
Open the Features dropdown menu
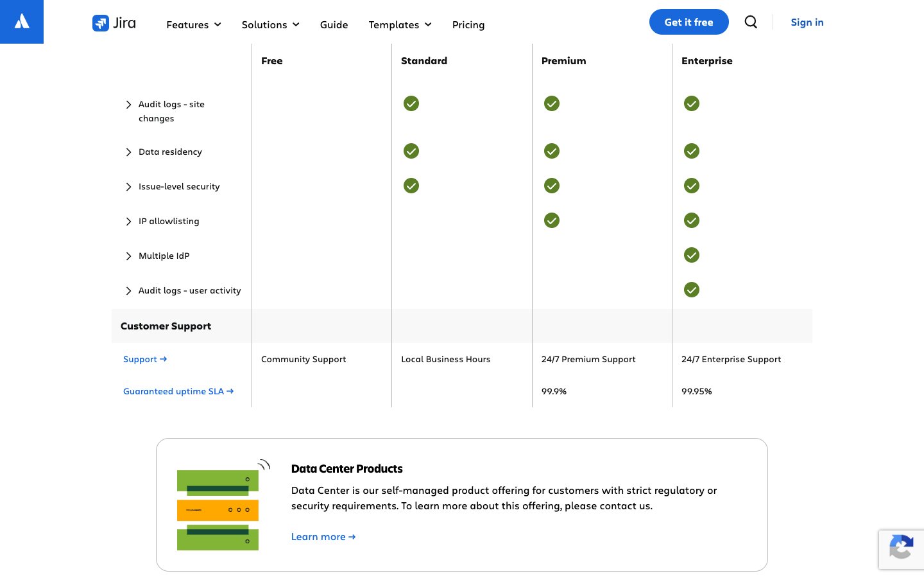193,24
